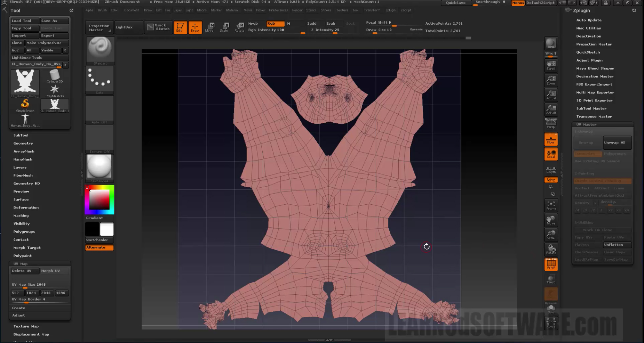Open the Texture menu
The width and height of the screenshot is (644, 343).
342,10
